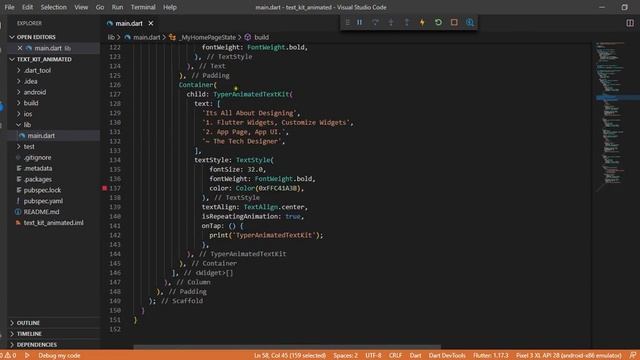
Task: Open the View menu
Action: (x=81, y=7)
